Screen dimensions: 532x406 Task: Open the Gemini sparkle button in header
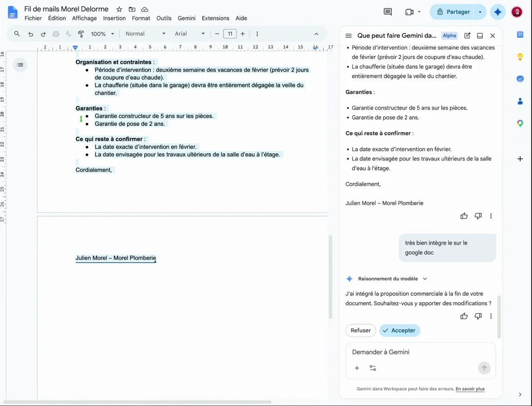click(498, 12)
